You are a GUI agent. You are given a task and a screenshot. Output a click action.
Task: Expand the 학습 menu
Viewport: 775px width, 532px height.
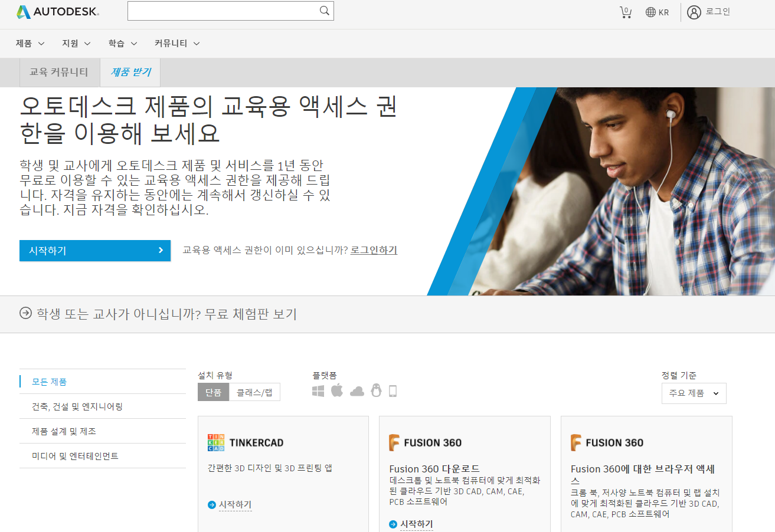click(123, 43)
